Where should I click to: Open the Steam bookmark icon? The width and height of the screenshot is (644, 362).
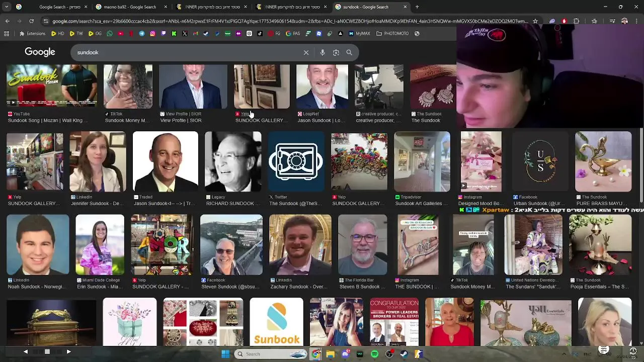tap(206, 34)
